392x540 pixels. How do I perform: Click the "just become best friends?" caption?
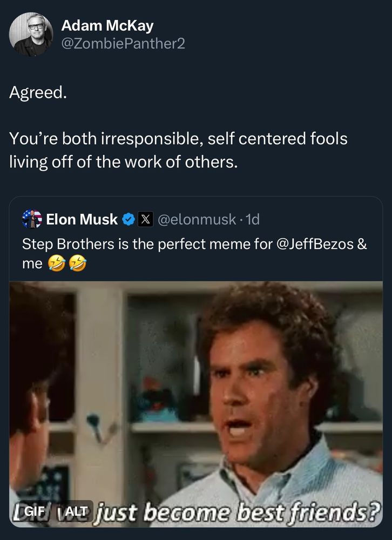(238, 510)
